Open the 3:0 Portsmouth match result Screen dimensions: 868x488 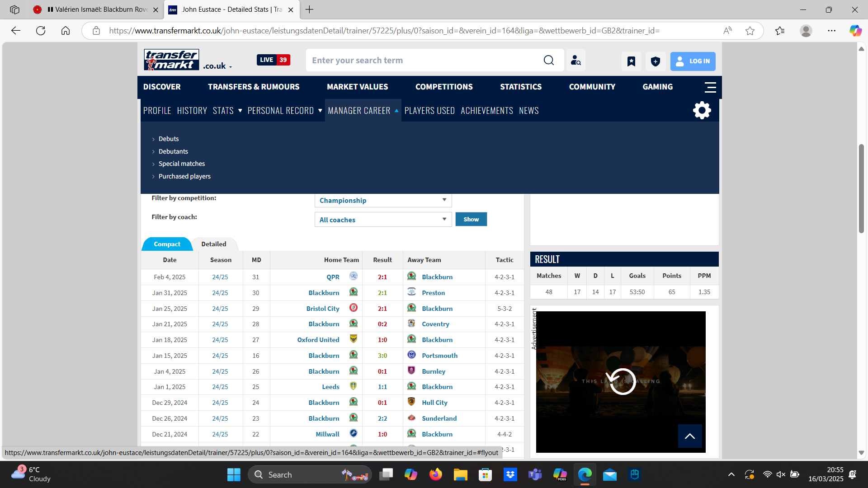pos(382,356)
